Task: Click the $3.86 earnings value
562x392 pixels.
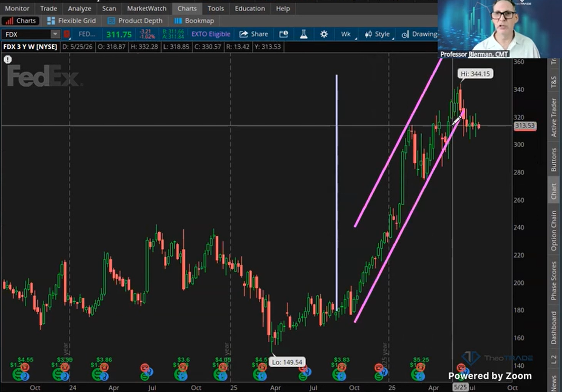Action: point(104,360)
